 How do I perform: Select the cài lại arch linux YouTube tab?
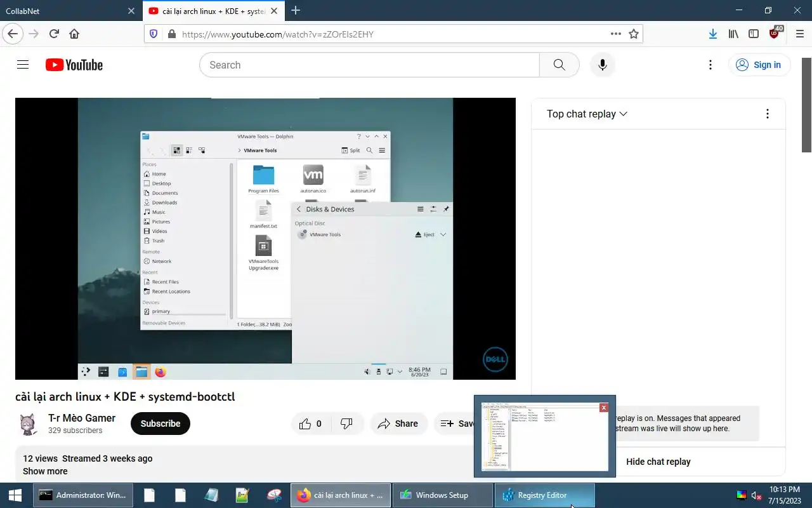pyautogui.click(x=214, y=11)
